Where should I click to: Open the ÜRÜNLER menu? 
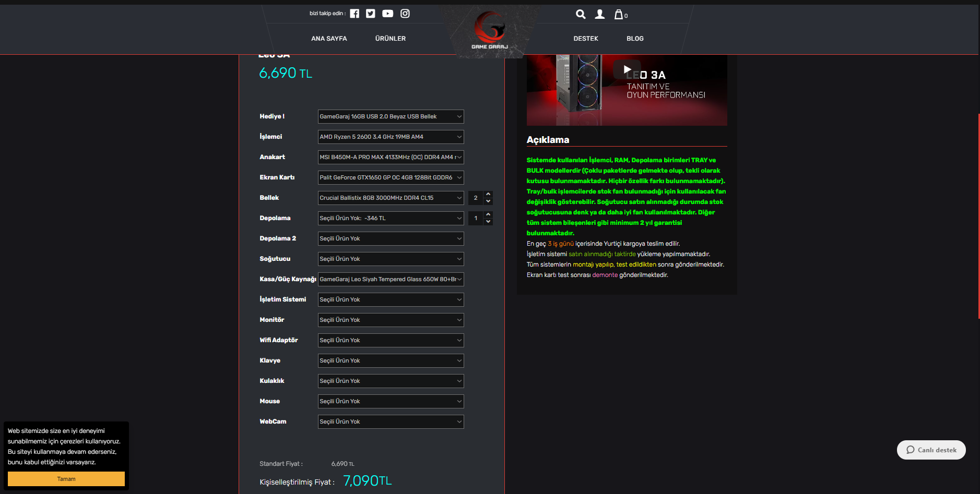pyautogui.click(x=391, y=39)
